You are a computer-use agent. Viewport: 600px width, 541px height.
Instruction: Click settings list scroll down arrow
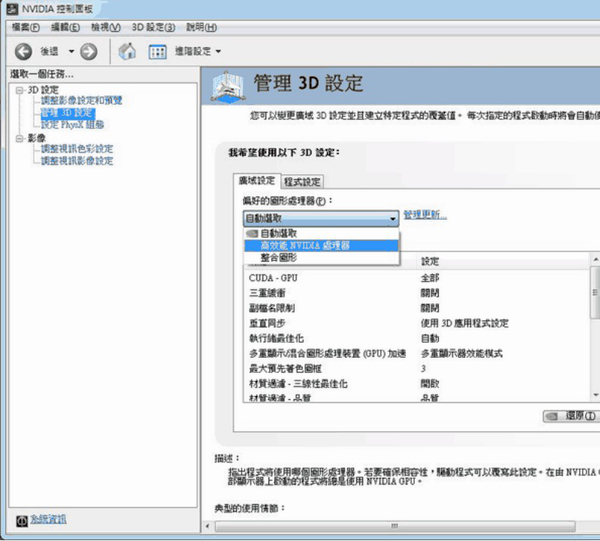[x=595, y=395]
